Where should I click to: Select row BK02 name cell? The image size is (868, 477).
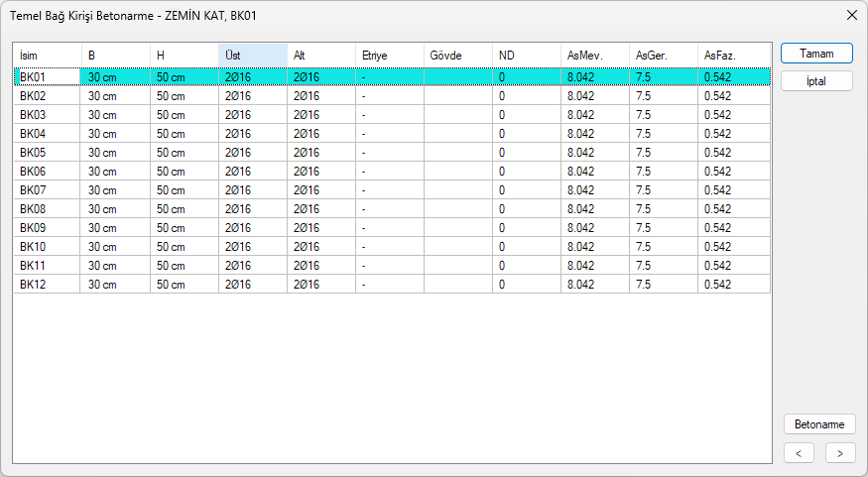click(47, 96)
